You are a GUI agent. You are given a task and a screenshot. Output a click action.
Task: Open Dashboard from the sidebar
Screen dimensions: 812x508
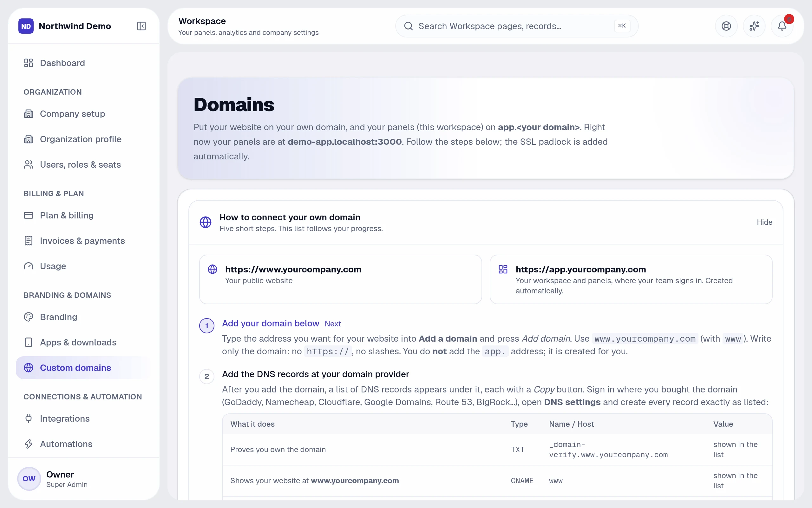point(83,63)
